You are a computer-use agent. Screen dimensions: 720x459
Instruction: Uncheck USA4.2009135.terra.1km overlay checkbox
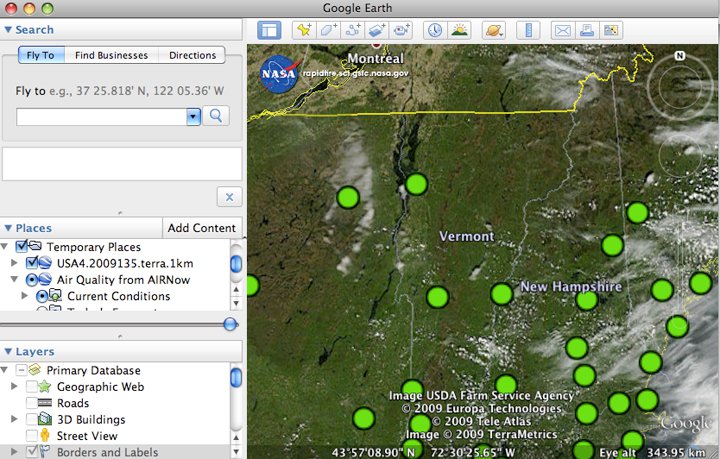[x=32, y=263]
